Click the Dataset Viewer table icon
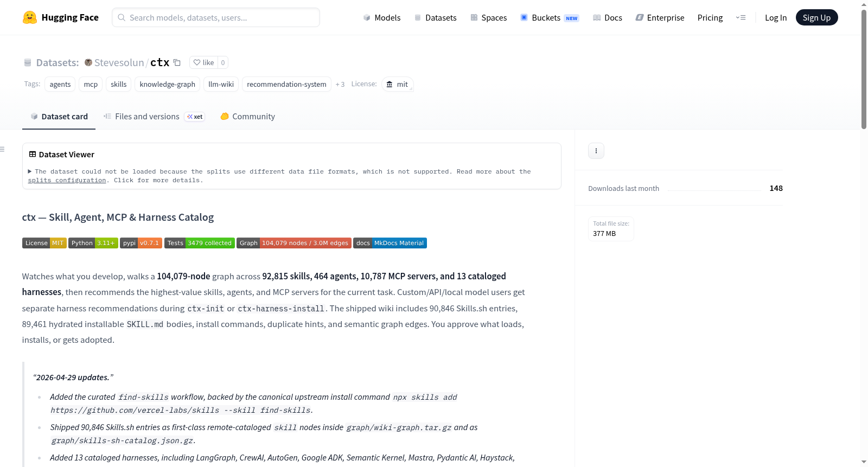 [x=33, y=155]
